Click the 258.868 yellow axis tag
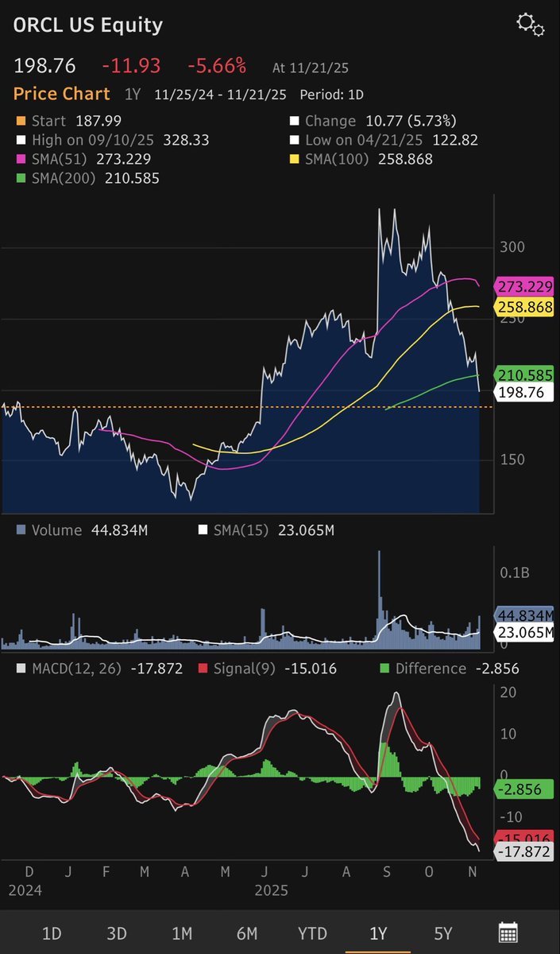 click(525, 307)
